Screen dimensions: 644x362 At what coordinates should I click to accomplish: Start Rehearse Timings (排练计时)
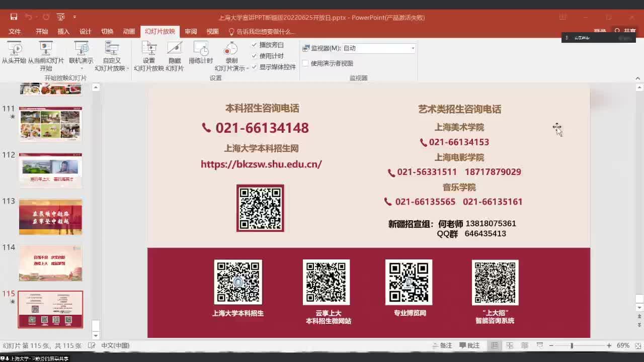tap(201, 53)
